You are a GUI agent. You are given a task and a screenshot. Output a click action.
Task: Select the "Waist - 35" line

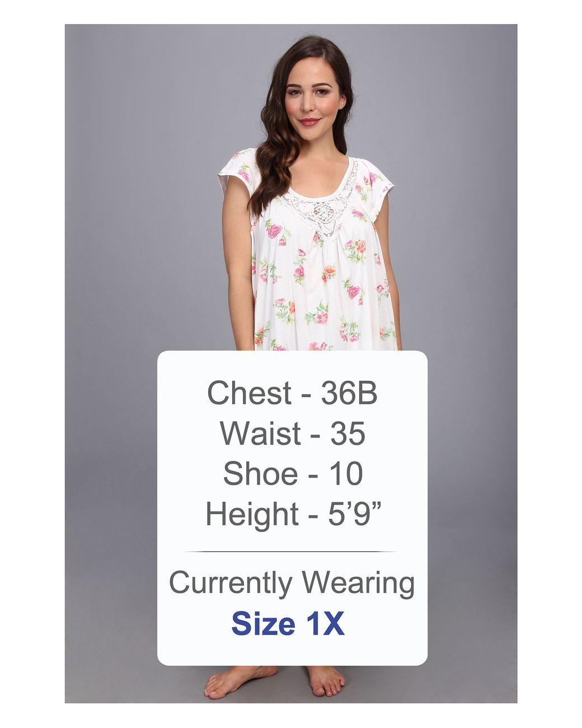click(x=292, y=433)
